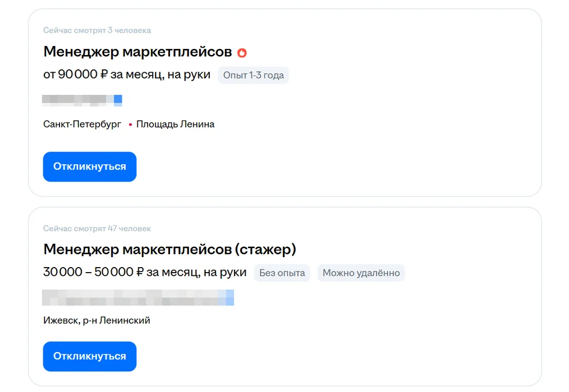Screen dimensions: 569x392
Task: Click the 'Площадь Ленина' metro station label
Action: pyautogui.click(x=175, y=124)
